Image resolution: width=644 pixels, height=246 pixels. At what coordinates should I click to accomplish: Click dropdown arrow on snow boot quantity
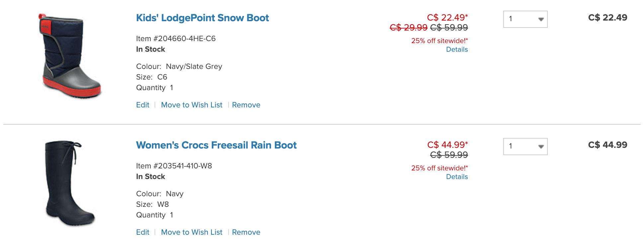click(x=541, y=19)
